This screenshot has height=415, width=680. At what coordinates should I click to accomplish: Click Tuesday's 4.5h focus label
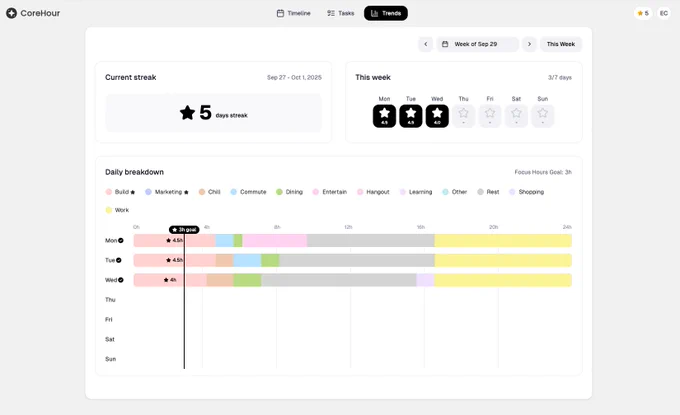point(174,261)
